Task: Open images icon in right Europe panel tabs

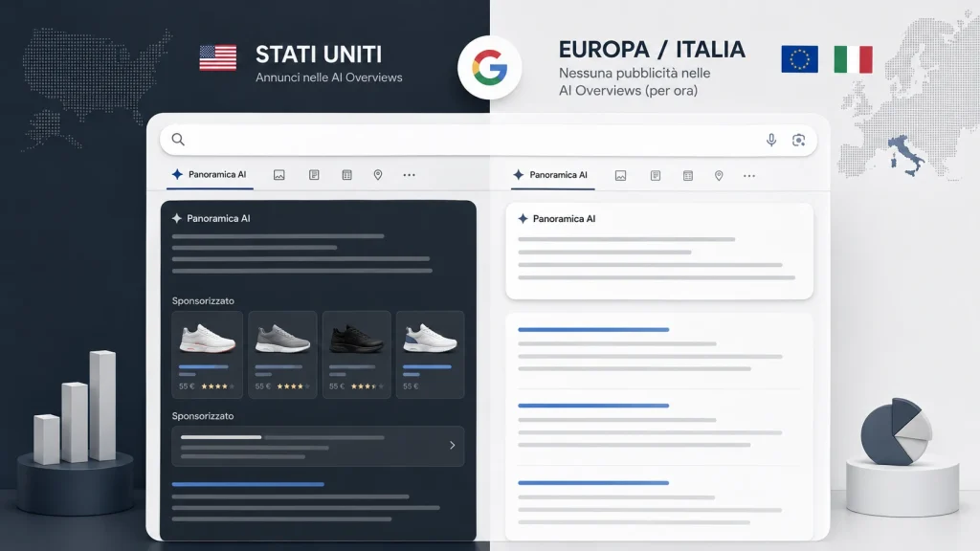Action: (x=620, y=176)
